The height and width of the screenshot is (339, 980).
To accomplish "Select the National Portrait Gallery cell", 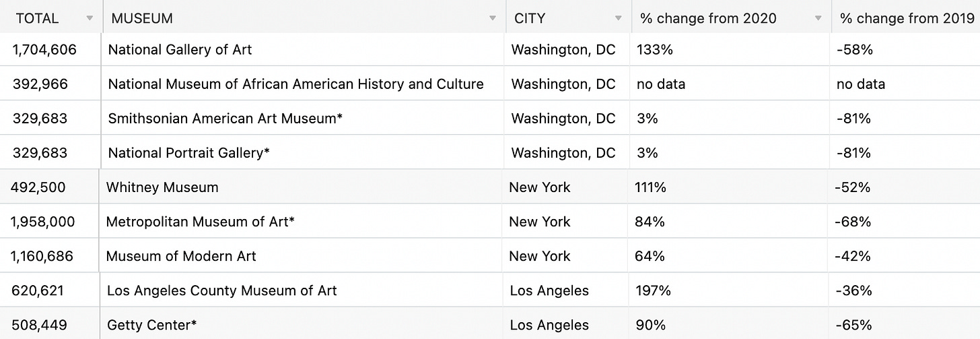I will pyautogui.click(x=303, y=152).
